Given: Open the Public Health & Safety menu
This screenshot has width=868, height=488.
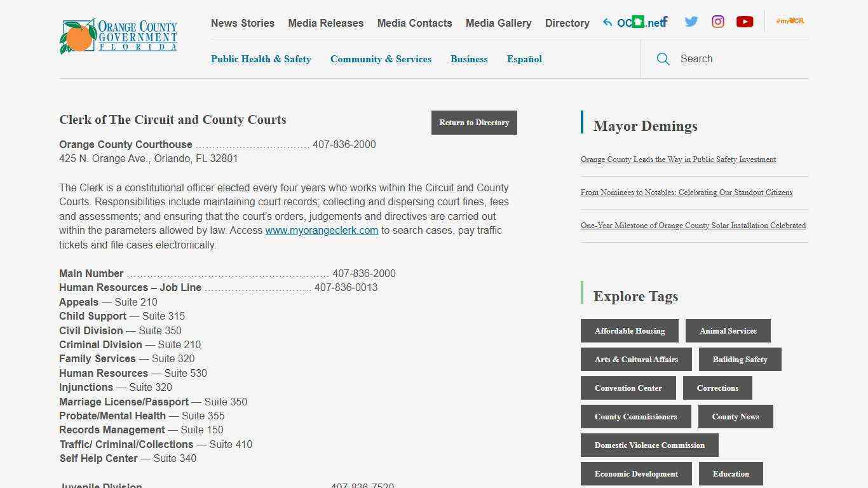Looking at the screenshot, I should [x=261, y=59].
